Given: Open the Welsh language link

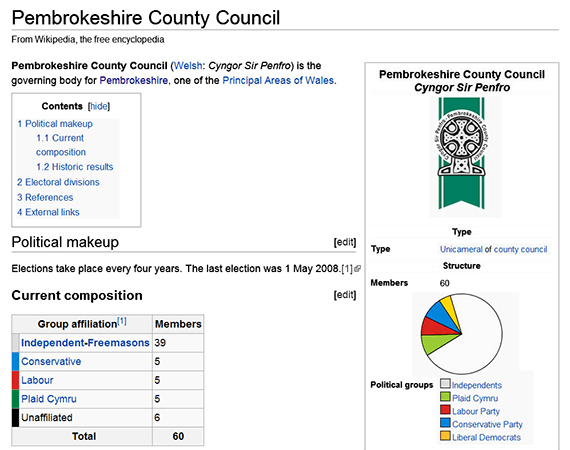Looking at the screenshot, I should [188, 66].
